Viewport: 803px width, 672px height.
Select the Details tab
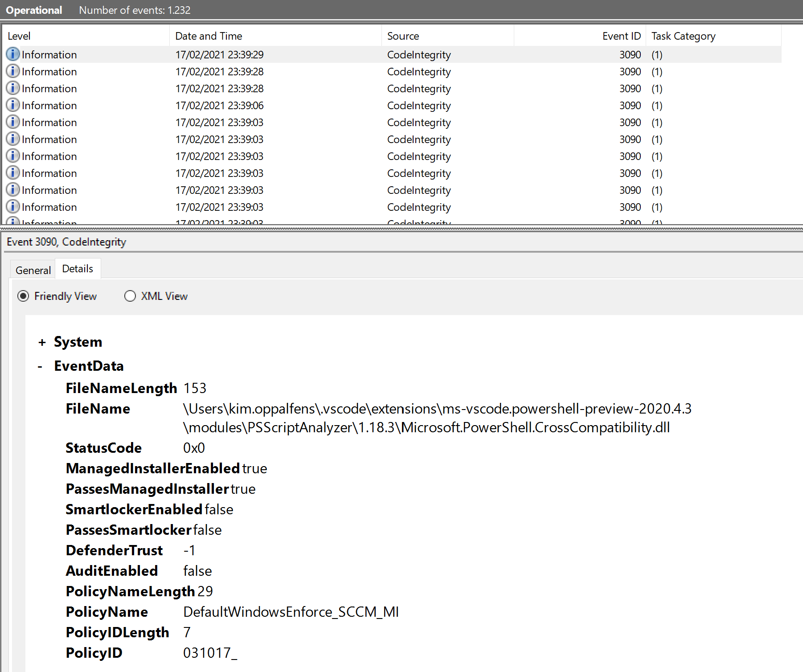[77, 268]
